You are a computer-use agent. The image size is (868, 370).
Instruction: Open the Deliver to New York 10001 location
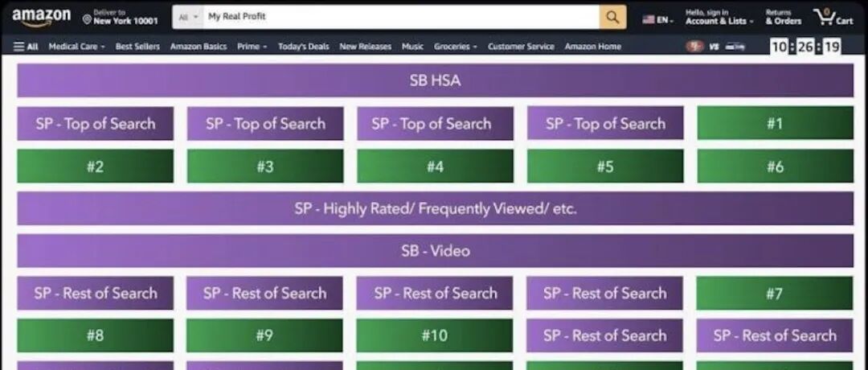point(120,17)
